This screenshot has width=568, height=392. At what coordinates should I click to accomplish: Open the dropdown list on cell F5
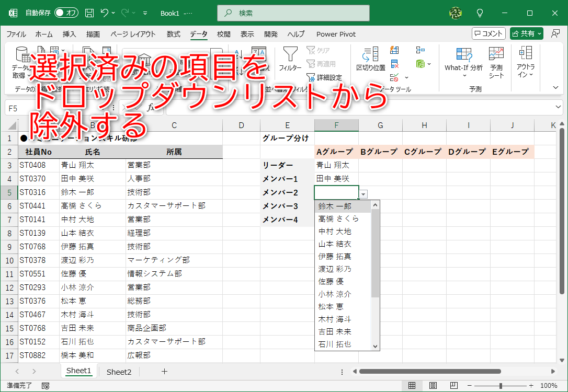click(x=363, y=193)
